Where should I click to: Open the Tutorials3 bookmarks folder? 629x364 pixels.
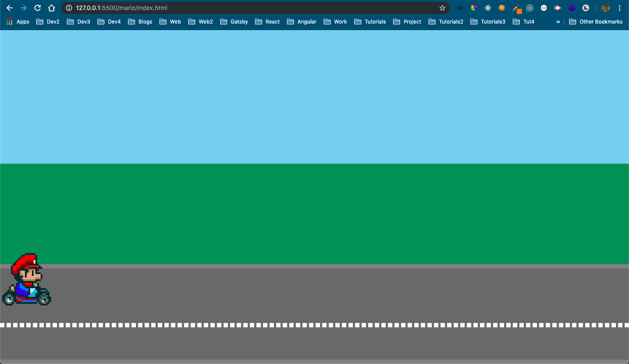coord(488,21)
